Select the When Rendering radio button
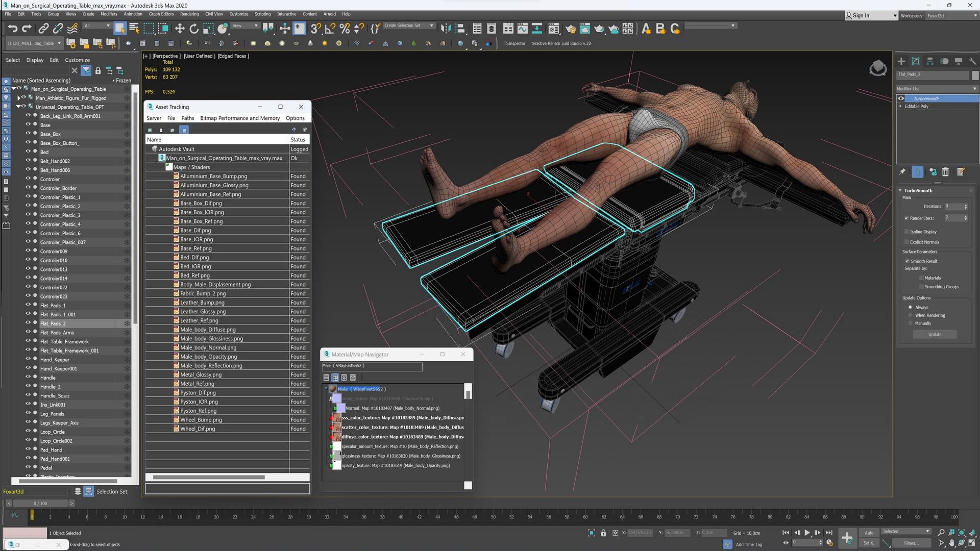Viewport: 980px width, 551px height. [x=910, y=315]
